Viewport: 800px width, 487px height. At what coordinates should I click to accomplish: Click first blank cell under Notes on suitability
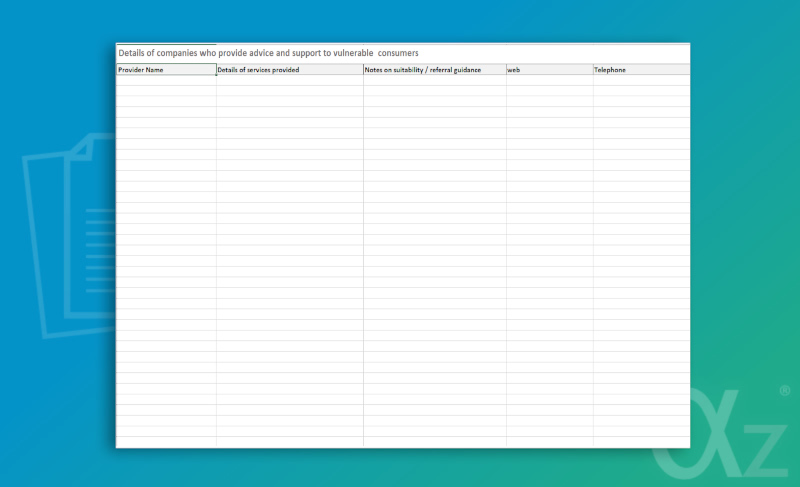coord(435,81)
